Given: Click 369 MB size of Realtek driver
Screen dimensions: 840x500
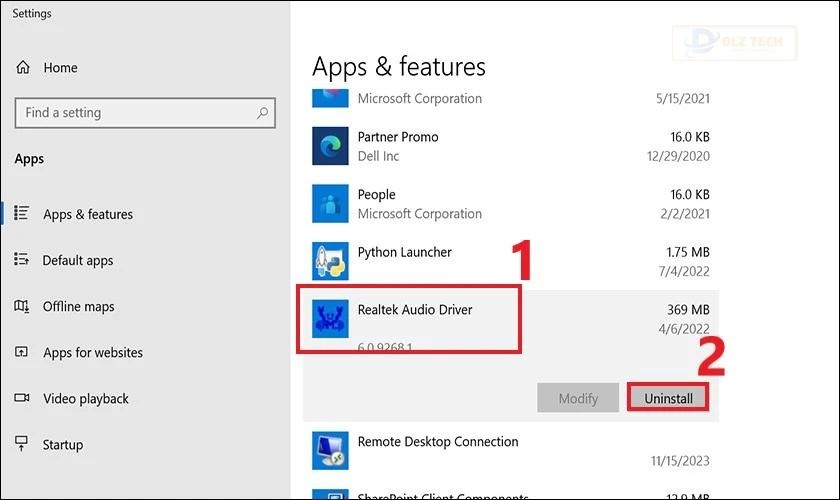Looking at the screenshot, I should (688, 310).
